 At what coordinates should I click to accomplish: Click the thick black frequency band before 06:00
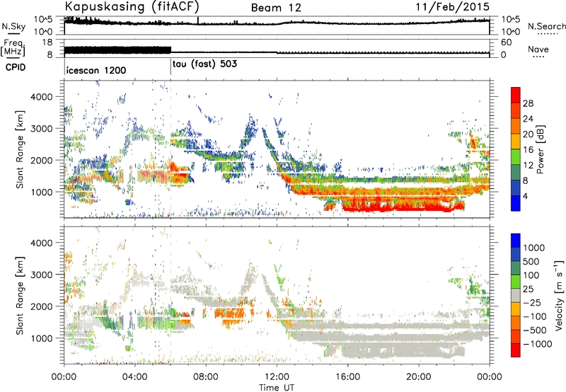(117, 50)
